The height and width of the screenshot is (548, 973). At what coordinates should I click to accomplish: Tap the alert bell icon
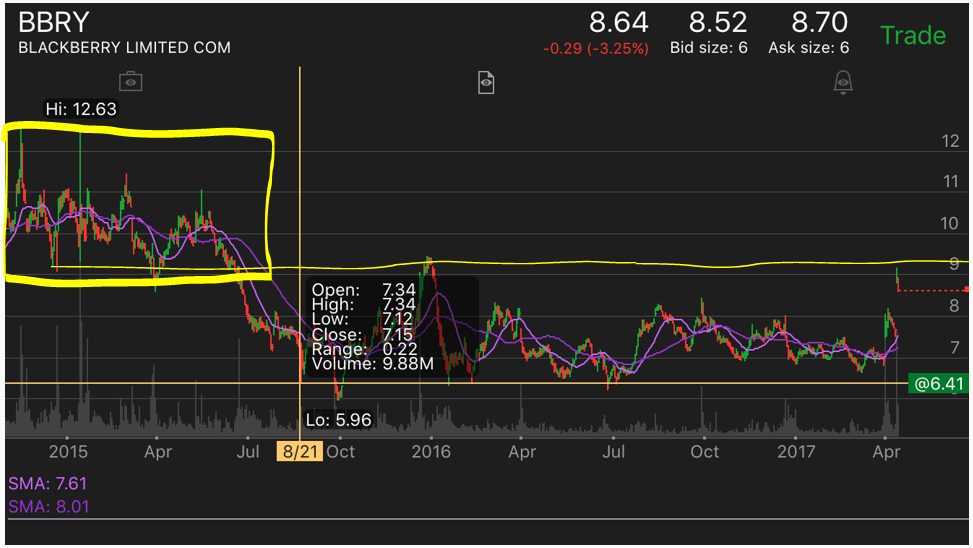coord(843,82)
